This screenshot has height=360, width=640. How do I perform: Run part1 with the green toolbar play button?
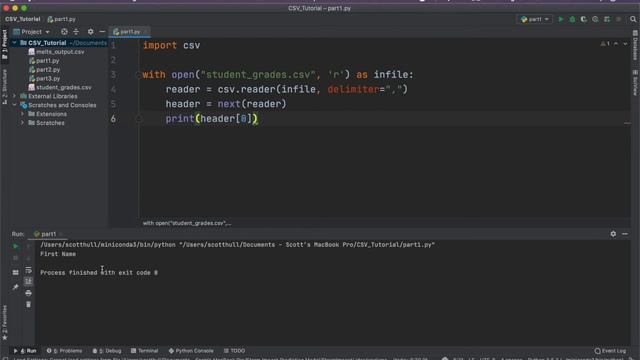pyautogui.click(x=561, y=19)
